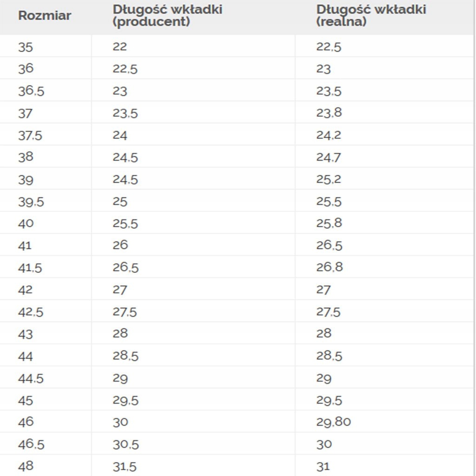Select the size 39 row label
This screenshot has height=476, width=476.
[x=26, y=180]
